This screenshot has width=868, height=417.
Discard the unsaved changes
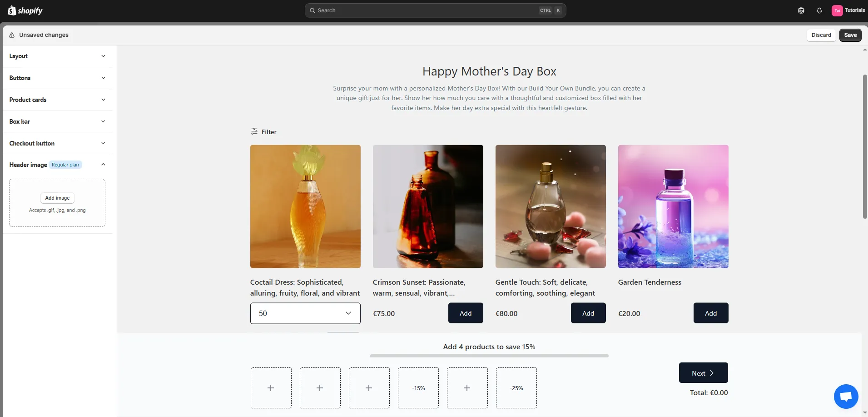point(821,35)
